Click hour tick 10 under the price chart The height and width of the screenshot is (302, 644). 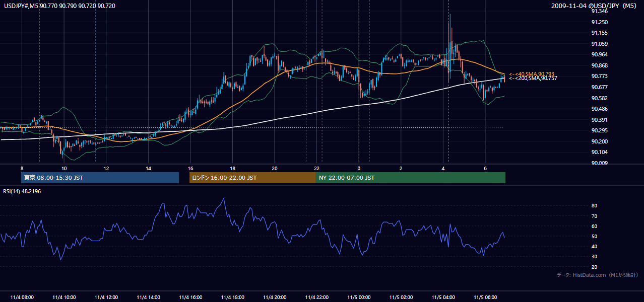[64, 168]
